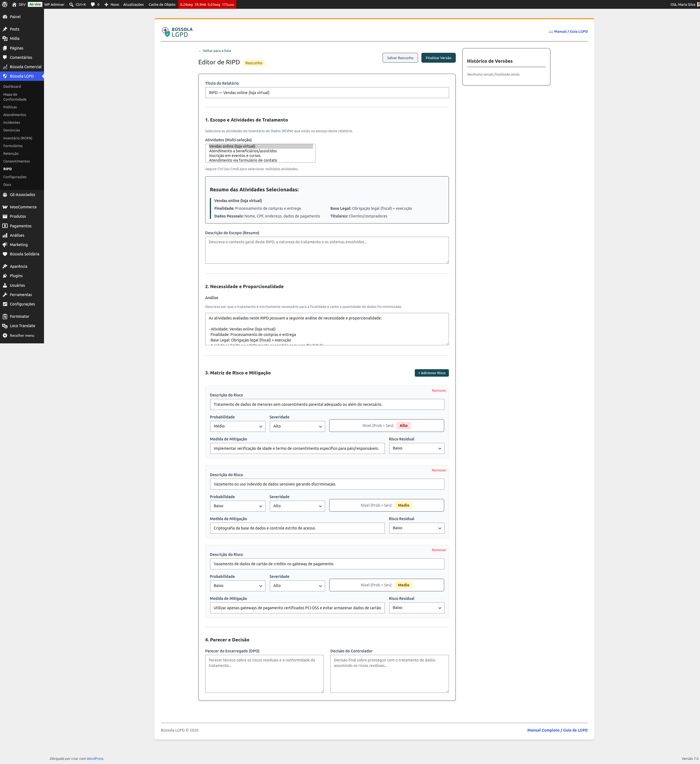Click + Adicionar Risco button
Screen dimensions: 700x764
point(432,373)
